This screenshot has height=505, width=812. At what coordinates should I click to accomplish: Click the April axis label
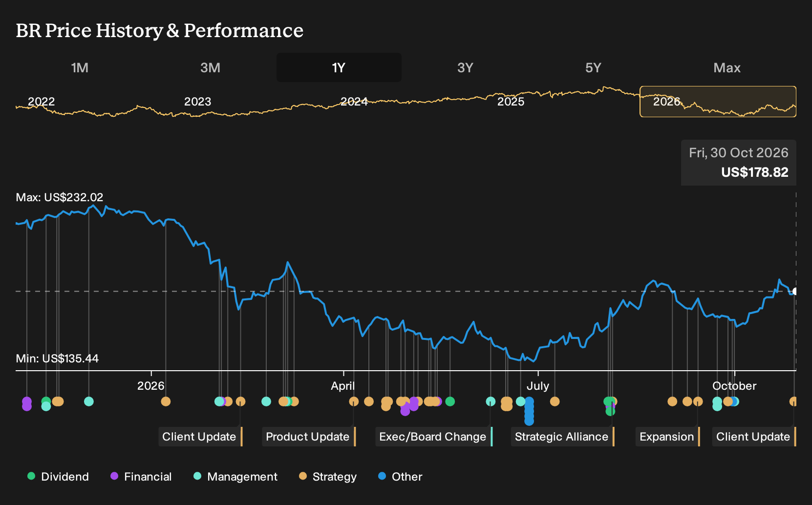(x=343, y=386)
